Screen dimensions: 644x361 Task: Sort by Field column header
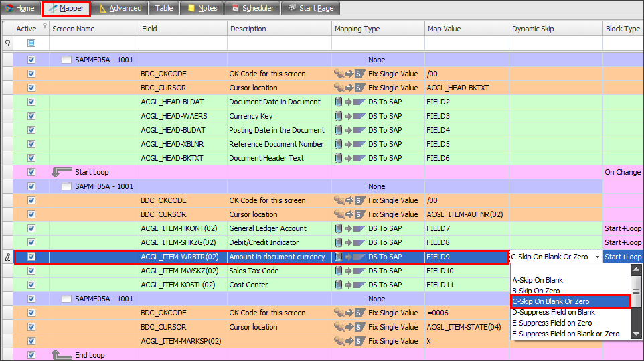click(x=183, y=29)
